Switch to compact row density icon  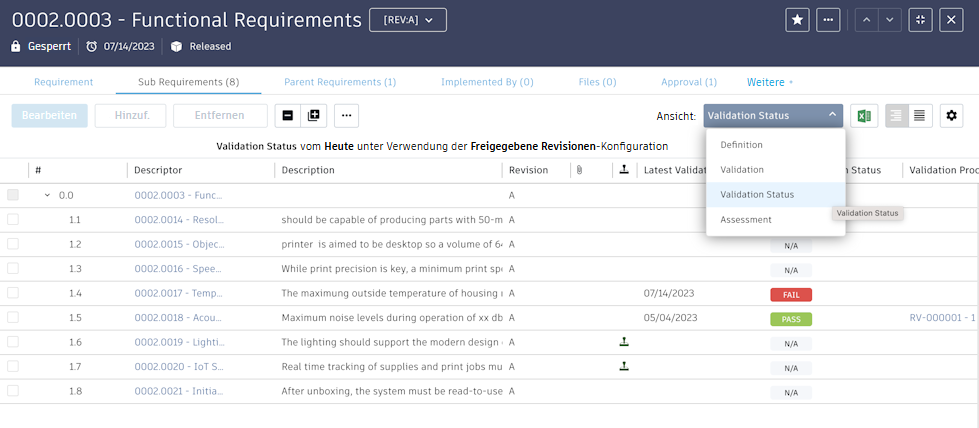pyautogui.click(x=920, y=116)
